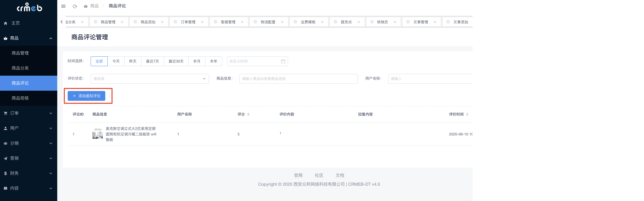Click the date cell 2020-08-10
644x201 pixels.
point(461,134)
